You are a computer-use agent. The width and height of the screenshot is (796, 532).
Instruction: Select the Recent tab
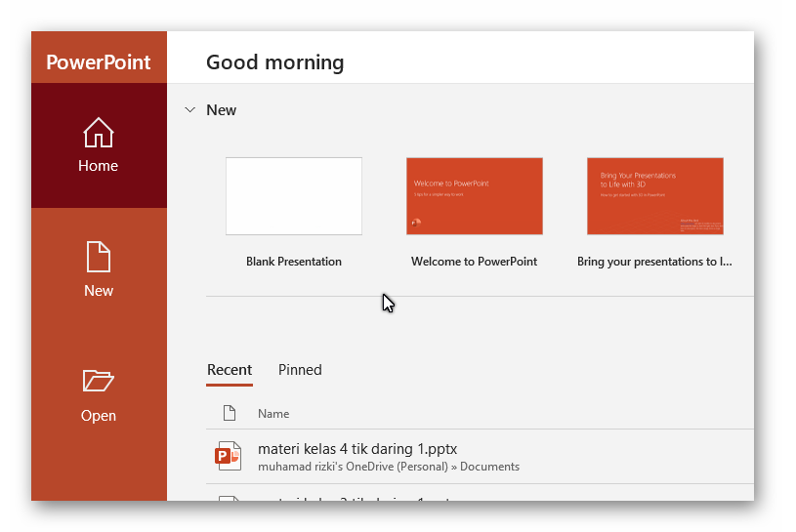click(230, 370)
